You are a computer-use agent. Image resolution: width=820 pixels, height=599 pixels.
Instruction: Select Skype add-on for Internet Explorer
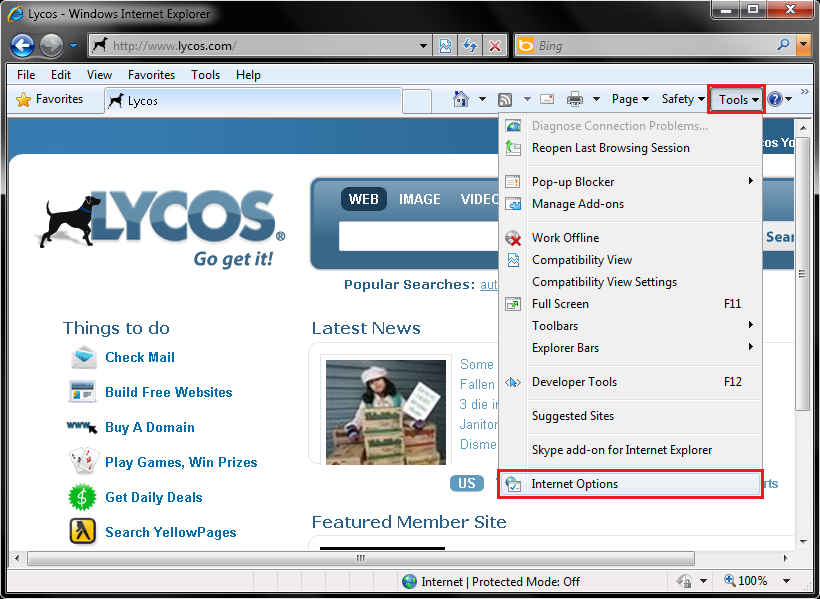[630, 450]
